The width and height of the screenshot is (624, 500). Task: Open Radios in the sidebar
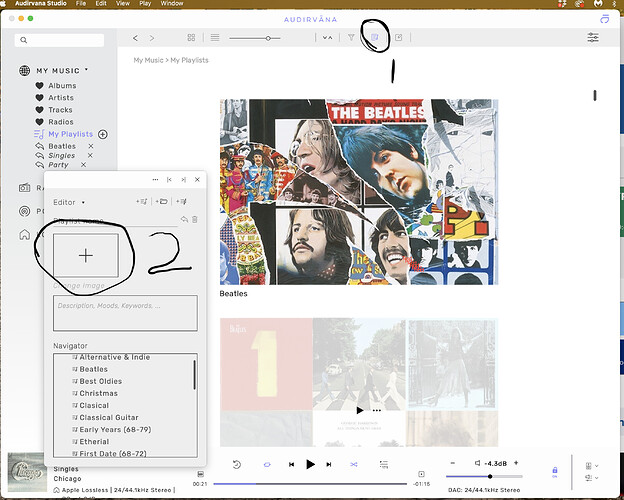61,122
